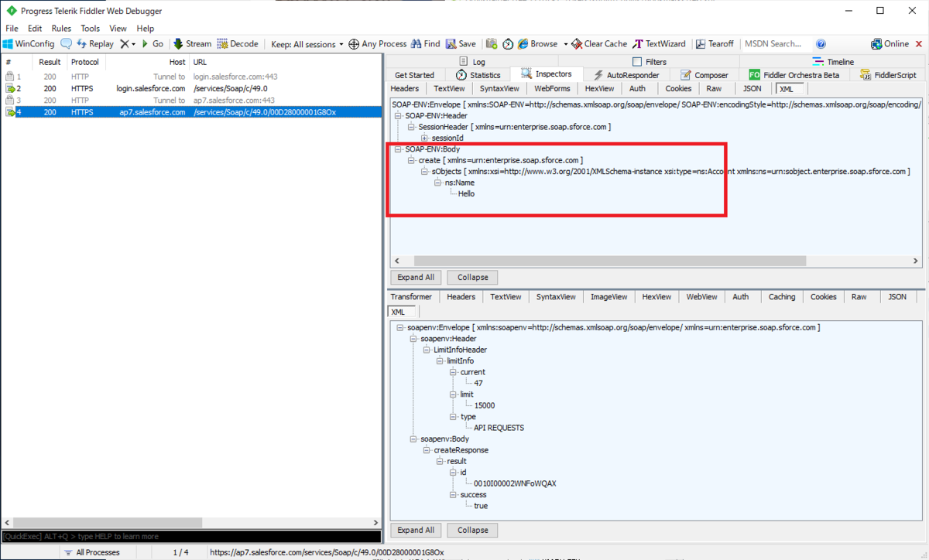This screenshot has height=560, width=929.
Task: Toggle Stream mode in toolbar
Action: [192, 44]
